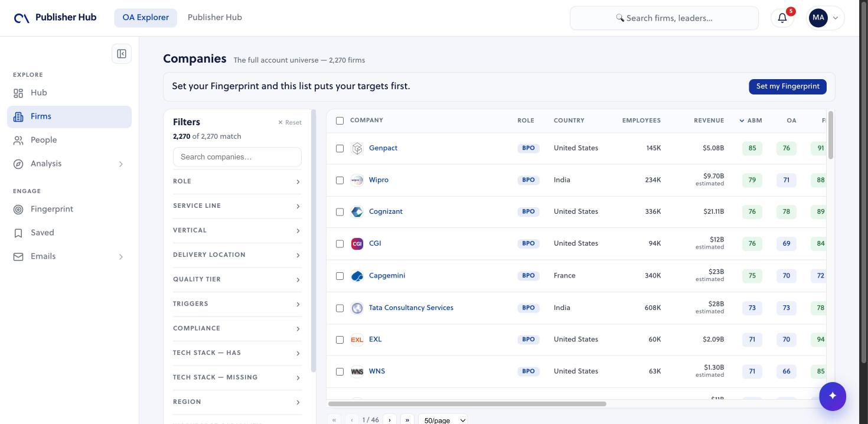Viewport: 868px width, 424px height.
Task: Click the EXL company logo
Action: (x=357, y=340)
